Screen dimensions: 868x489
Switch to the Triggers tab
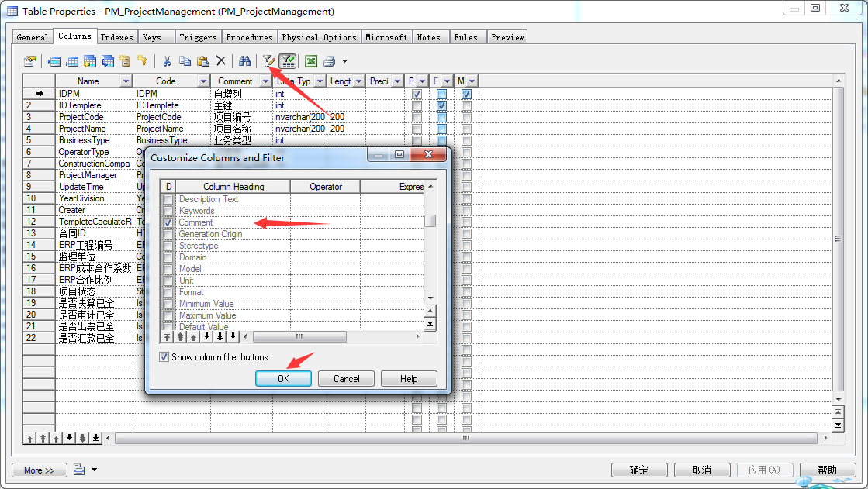(x=198, y=37)
